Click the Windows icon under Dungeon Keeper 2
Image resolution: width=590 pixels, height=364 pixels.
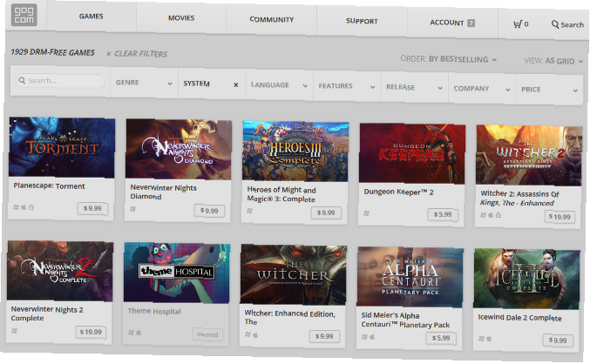pos(366,214)
